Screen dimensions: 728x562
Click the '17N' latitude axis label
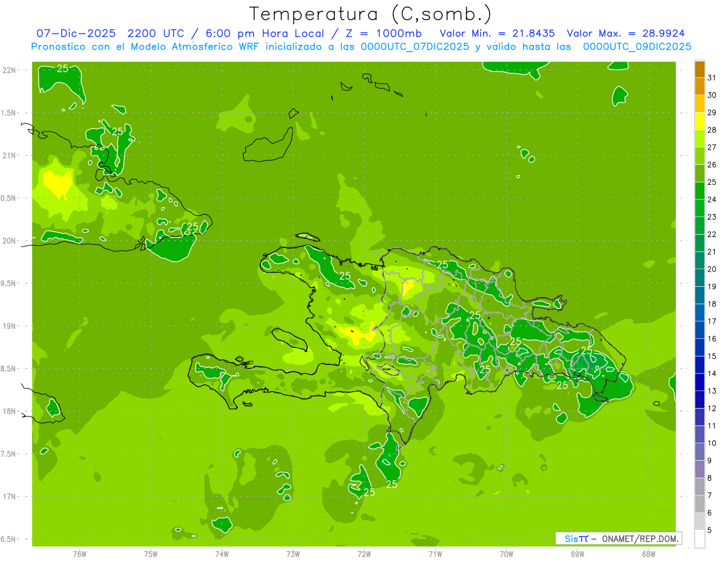click(x=10, y=497)
